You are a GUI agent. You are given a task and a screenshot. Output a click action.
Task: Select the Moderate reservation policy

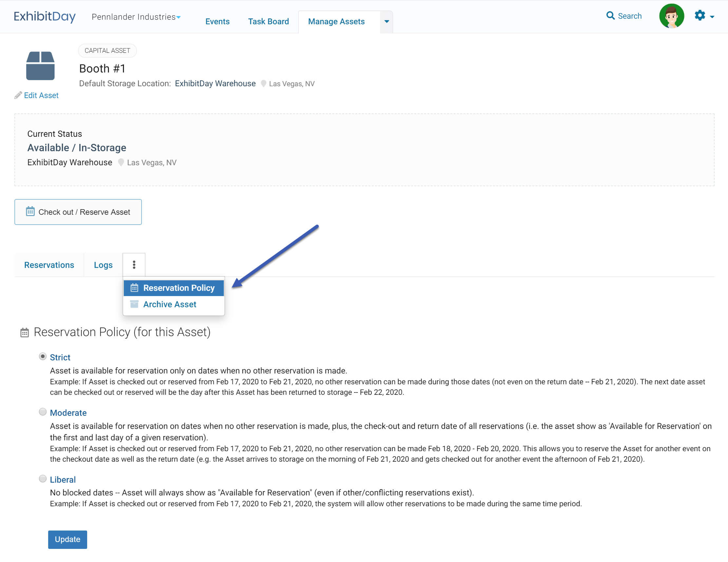(43, 412)
